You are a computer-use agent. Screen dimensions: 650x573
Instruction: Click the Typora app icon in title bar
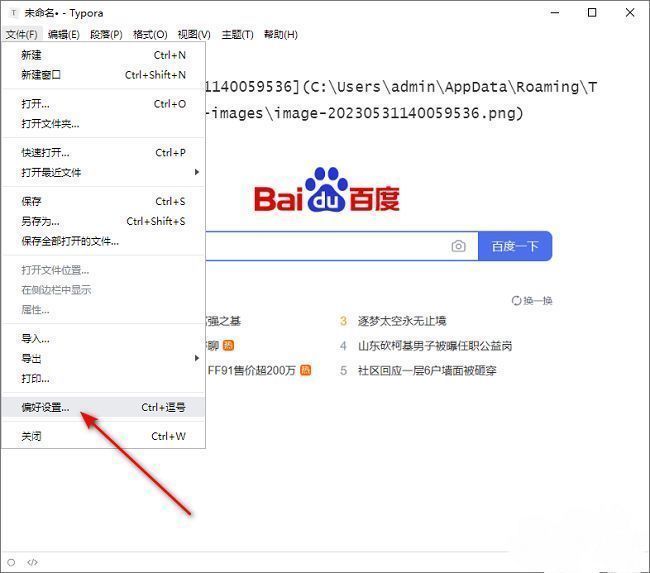12,13
